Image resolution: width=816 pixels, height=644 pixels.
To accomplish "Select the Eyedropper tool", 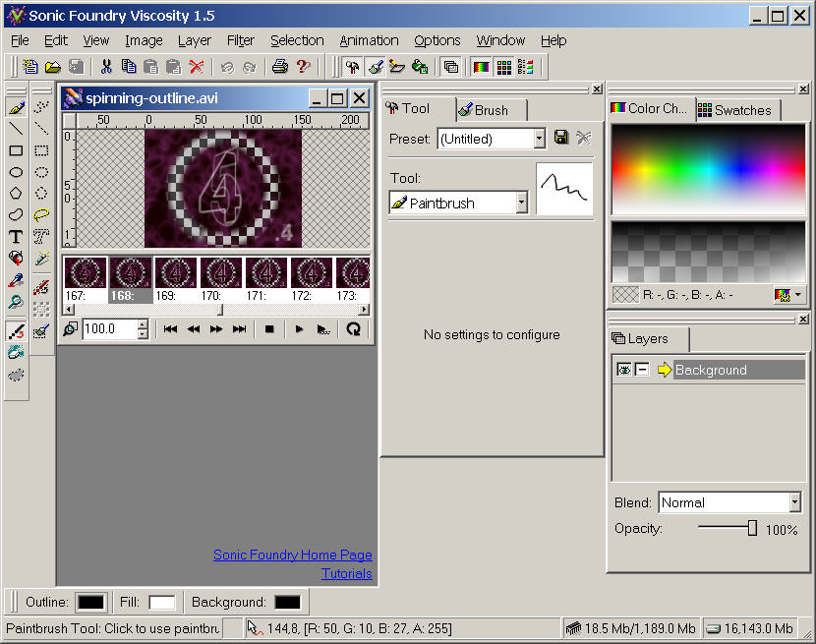I will point(16,280).
